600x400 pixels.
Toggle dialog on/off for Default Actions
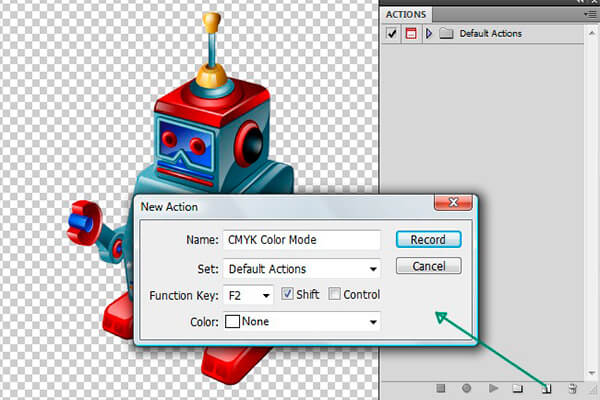(x=411, y=34)
